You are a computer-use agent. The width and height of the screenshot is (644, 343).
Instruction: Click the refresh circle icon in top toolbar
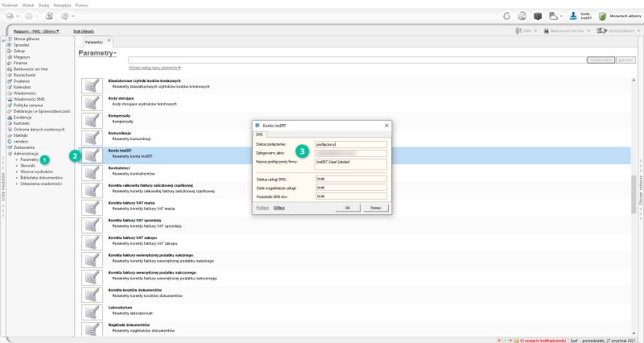click(506, 16)
